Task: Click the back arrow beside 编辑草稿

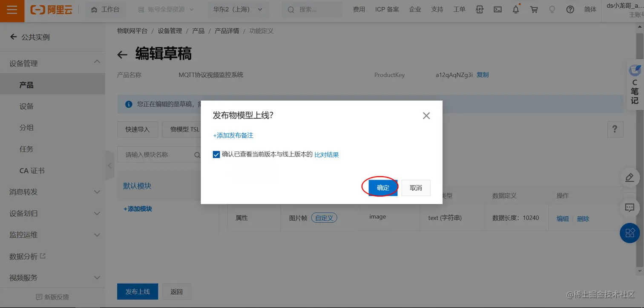Action: 122,54
